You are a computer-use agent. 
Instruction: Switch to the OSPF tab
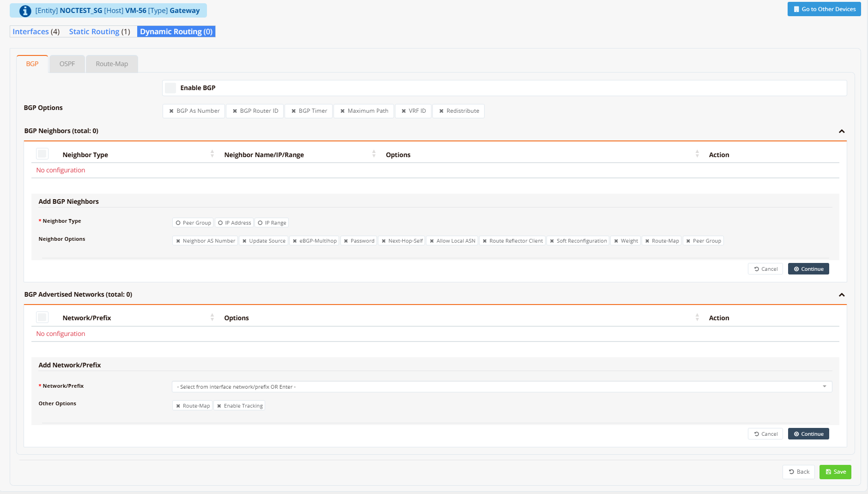tap(67, 64)
